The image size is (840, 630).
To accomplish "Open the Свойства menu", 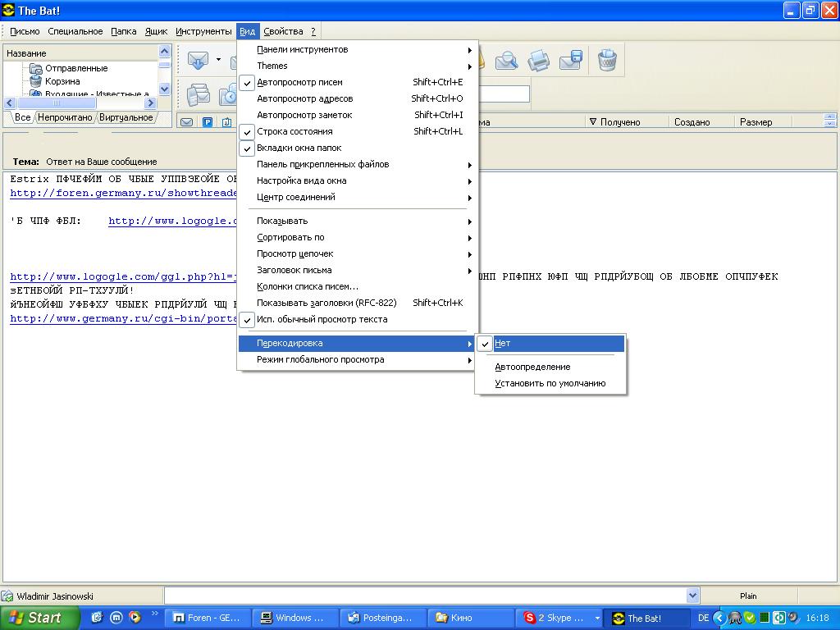I will coord(283,31).
